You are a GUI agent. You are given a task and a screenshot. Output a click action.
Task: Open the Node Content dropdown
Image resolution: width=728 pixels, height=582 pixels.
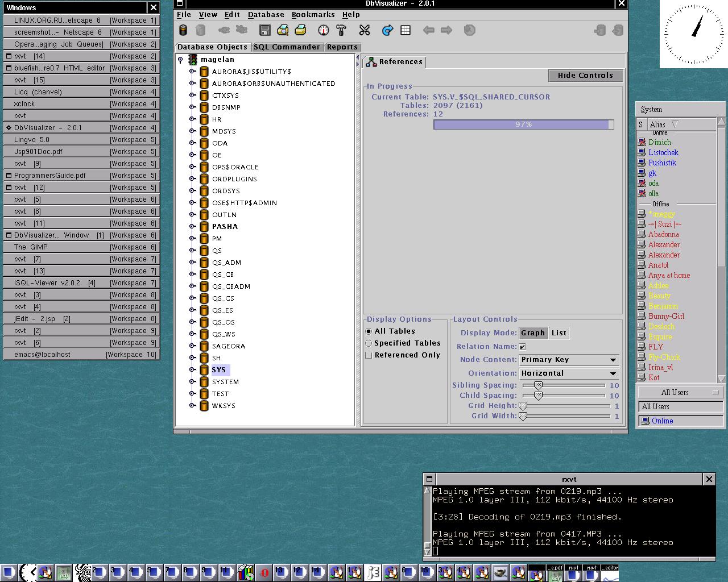pos(569,360)
